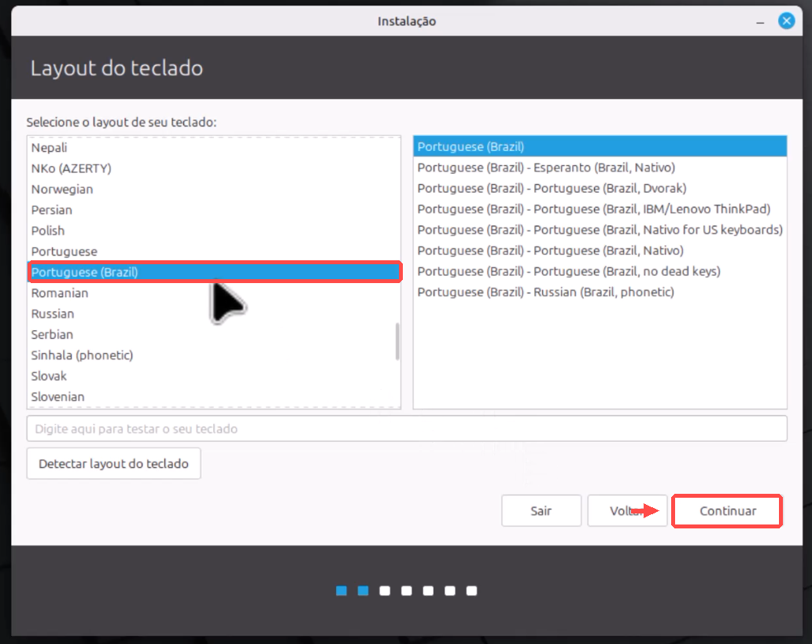Choose Portuguese (Brazil, Nativo) variant

tap(600, 251)
